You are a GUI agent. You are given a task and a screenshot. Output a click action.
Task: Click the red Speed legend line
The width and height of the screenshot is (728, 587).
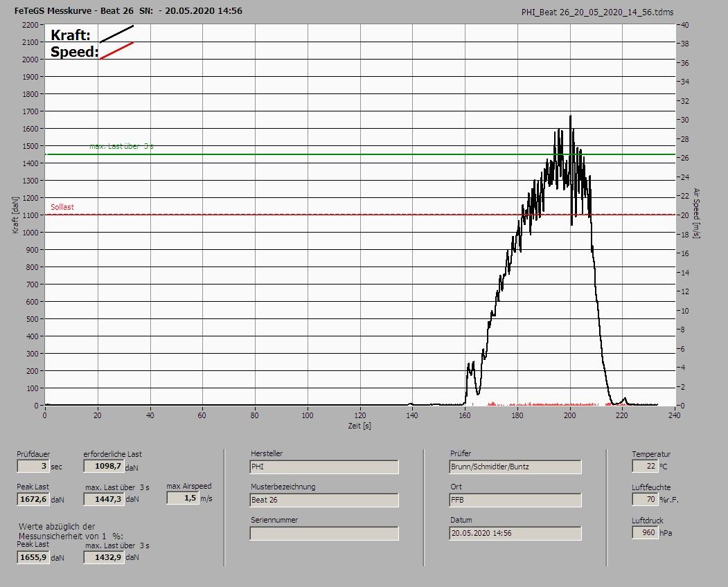pyautogui.click(x=116, y=51)
